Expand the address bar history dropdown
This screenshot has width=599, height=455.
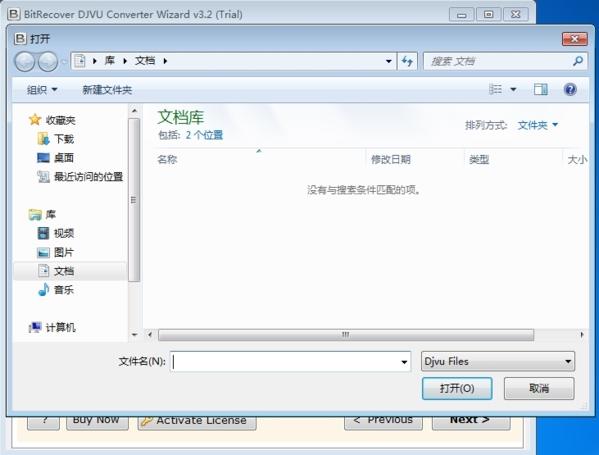(389, 61)
